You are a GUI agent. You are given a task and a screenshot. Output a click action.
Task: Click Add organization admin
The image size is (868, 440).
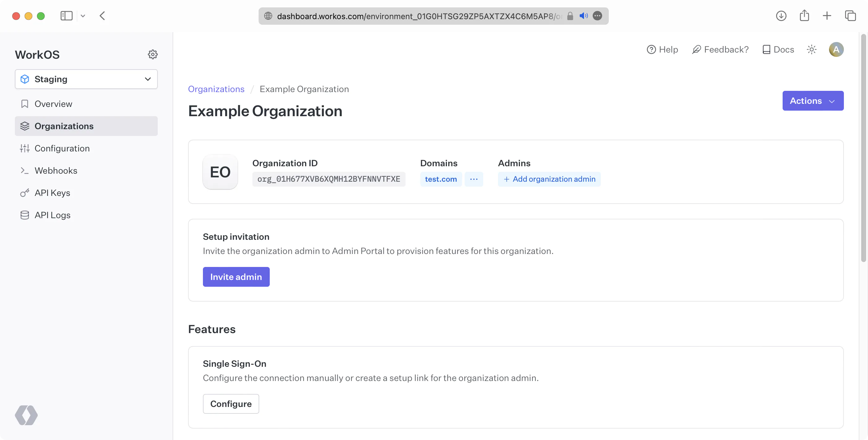pyautogui.click(x=549, y=179)
